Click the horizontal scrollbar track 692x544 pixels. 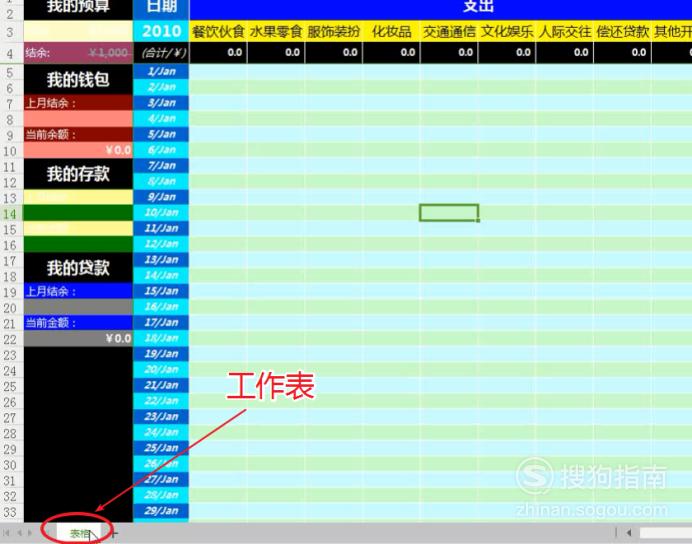tap(666, 533)
